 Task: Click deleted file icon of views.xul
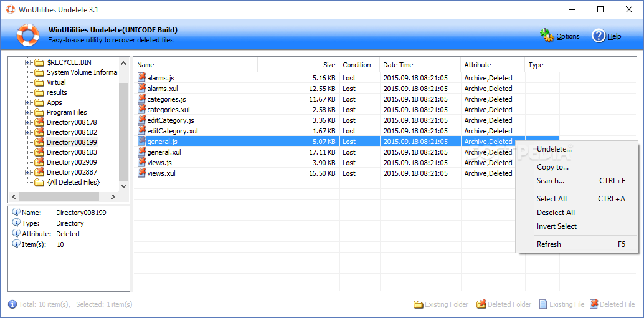[142, 173]
